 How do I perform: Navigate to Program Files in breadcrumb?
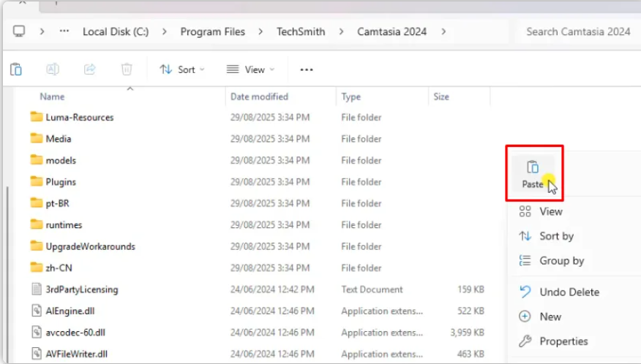212,31
